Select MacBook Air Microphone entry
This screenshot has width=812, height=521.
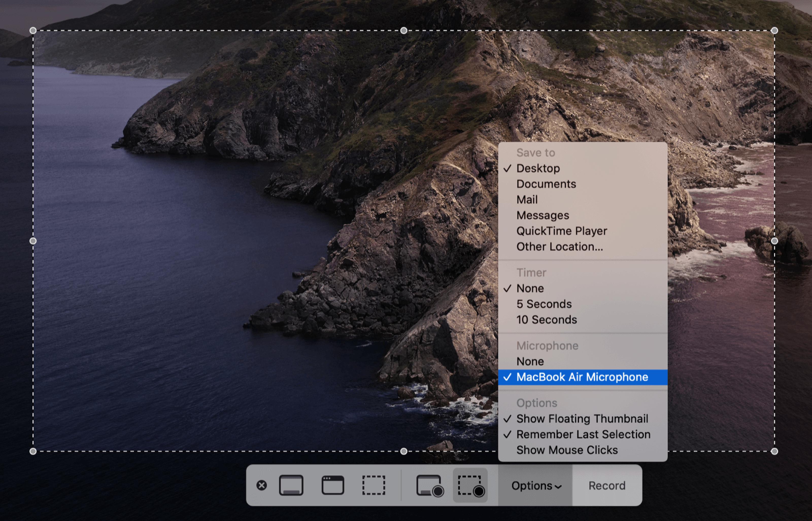click(x=582, y=377)
